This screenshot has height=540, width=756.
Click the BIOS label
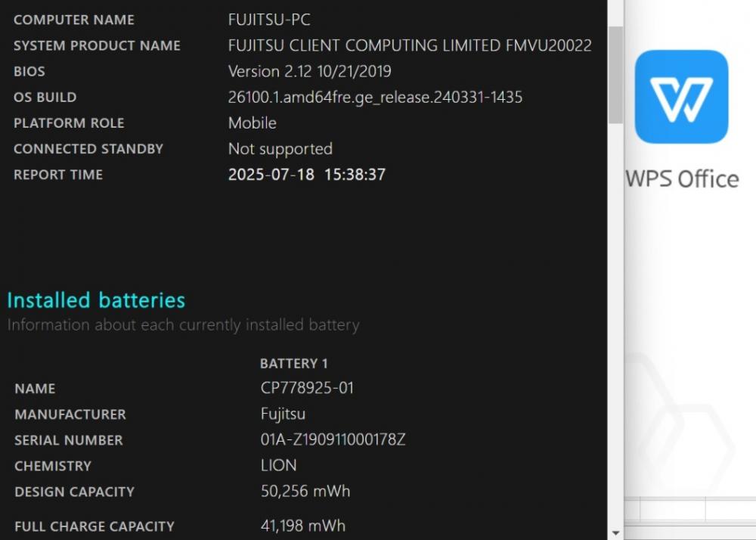click(x=29, y=71)
